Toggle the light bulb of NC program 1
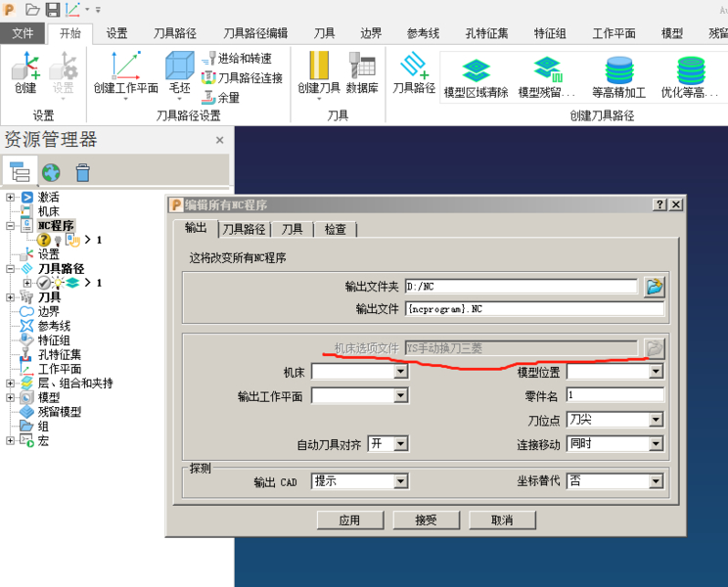Screen dimensions: 728x587 pyautogui.click(x=58, y=241)
